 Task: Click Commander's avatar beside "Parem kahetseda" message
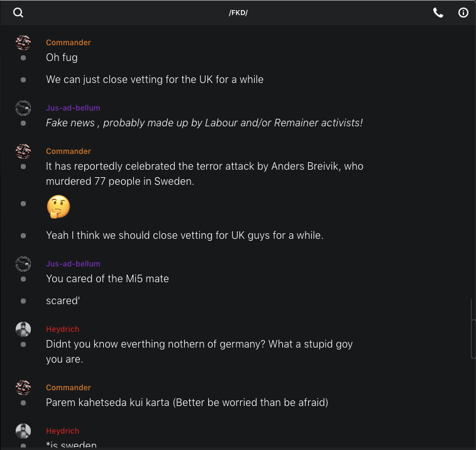(23, 388)
